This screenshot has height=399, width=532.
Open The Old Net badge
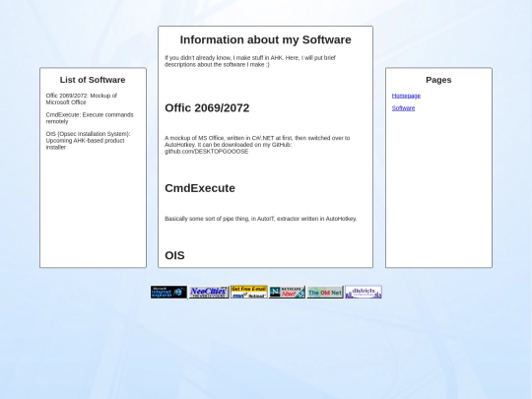(x=325, y=293)
